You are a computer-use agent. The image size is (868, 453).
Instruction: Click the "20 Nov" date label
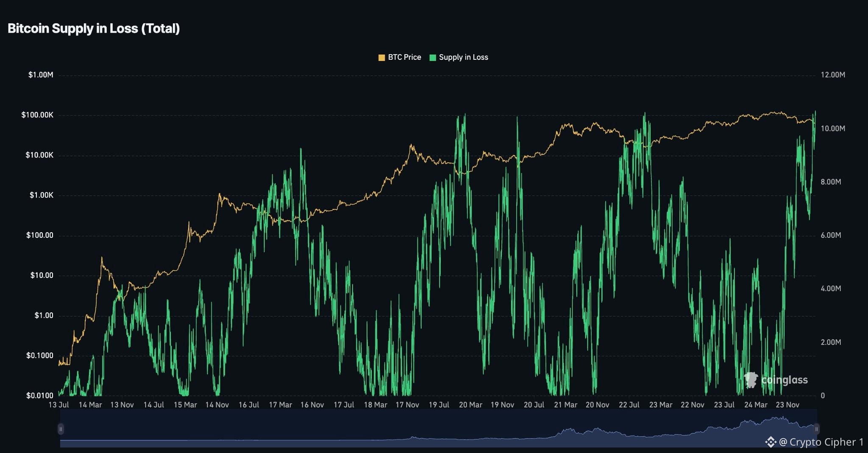pos(598,405)
